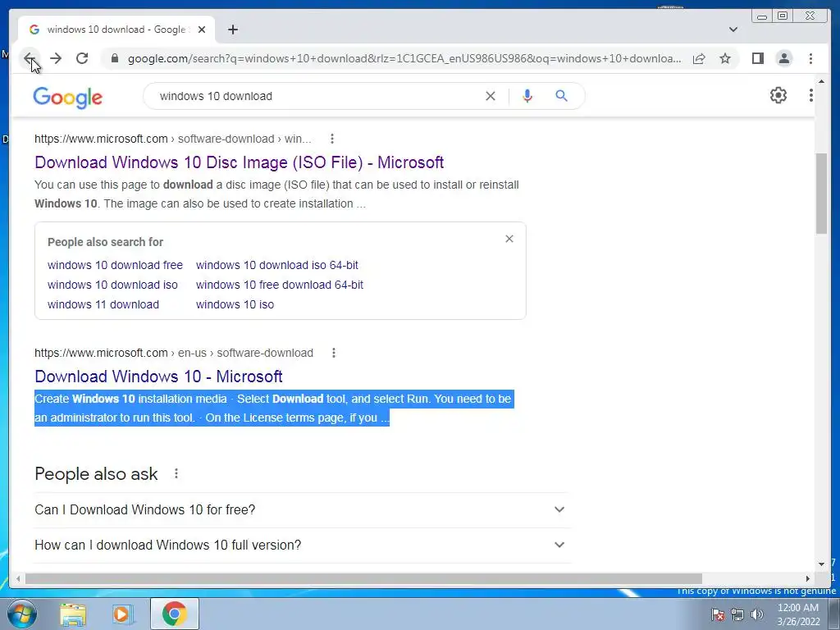Bookmark this page with the star icon
840x630 pixels.
click(725, 58)
